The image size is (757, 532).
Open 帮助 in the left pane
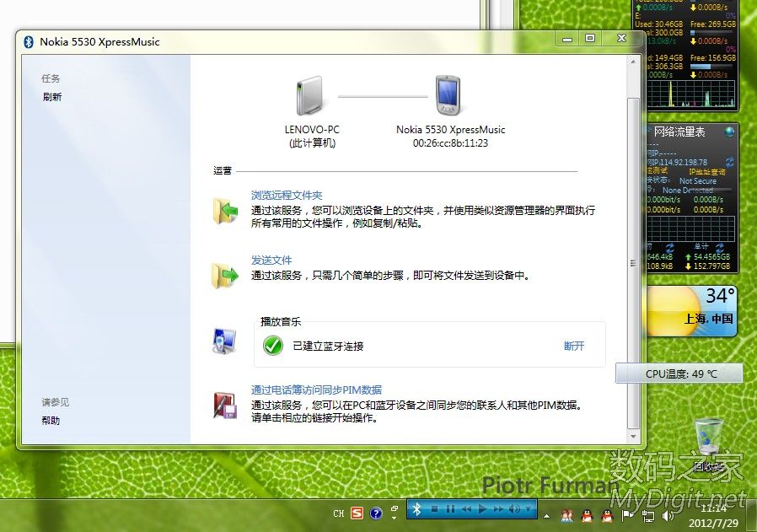pos(51,420)
